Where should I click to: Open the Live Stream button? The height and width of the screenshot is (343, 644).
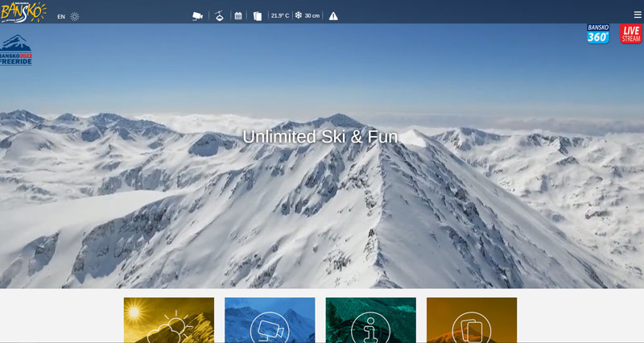631,34
